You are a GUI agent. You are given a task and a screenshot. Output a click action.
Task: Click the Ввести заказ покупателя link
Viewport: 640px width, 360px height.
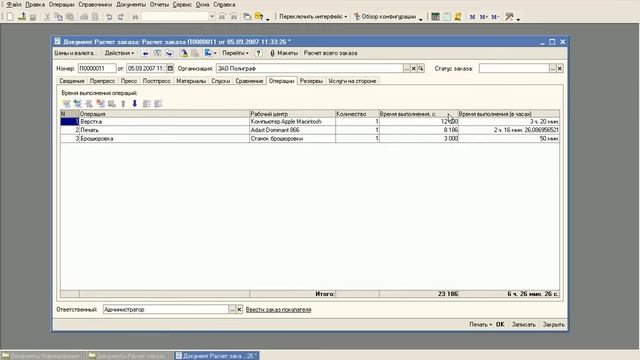point(278,310)
